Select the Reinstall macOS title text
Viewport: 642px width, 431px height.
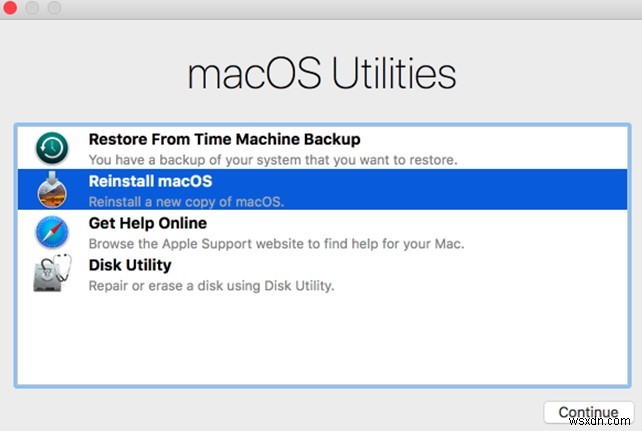[150, 181]
